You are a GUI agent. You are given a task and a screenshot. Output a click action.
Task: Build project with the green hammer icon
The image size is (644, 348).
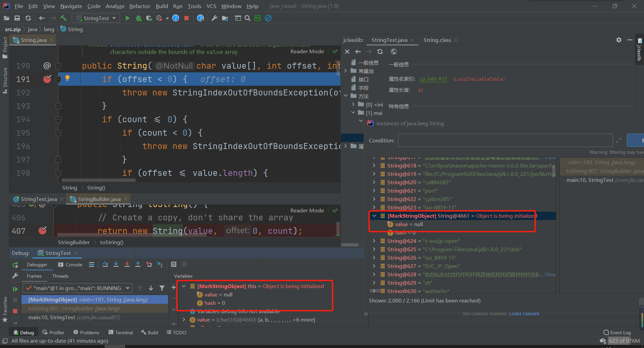click(63, 18)
